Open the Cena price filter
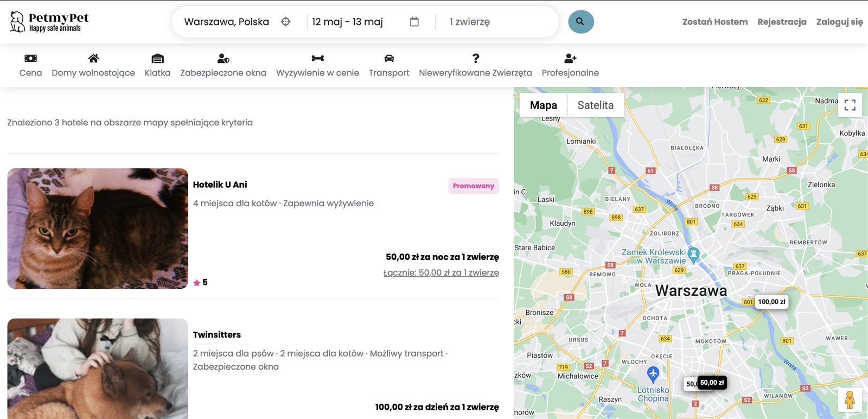 pyautogui.click(x=30, y=65)
